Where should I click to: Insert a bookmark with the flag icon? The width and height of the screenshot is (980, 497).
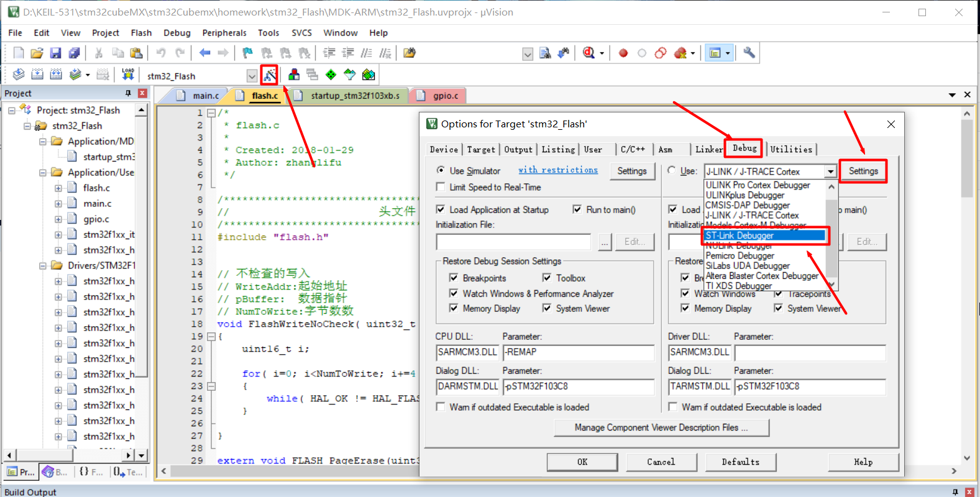[x=248, y=53]
